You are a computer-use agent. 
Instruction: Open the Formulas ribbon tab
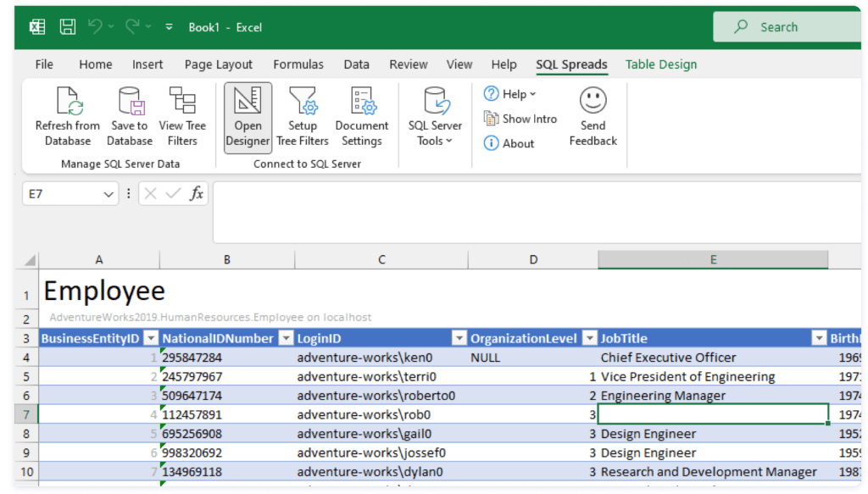[x=298, y=64]
